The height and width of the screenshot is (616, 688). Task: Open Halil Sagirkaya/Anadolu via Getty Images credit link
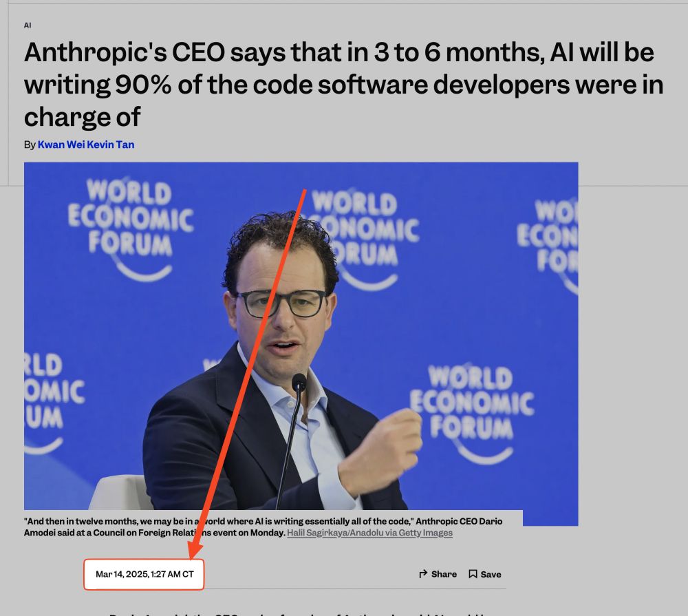(369, 533)
